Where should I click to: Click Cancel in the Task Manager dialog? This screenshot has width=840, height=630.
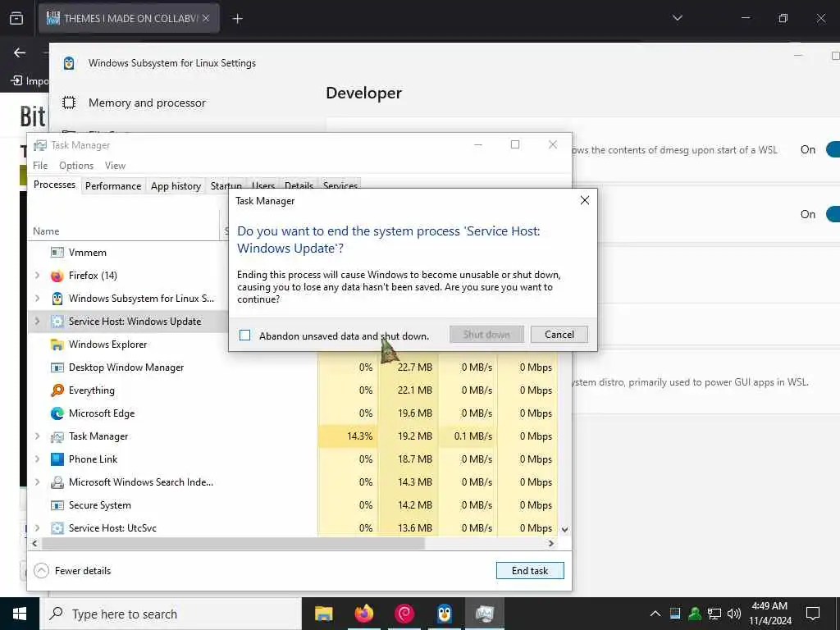(x=559, y=335)
